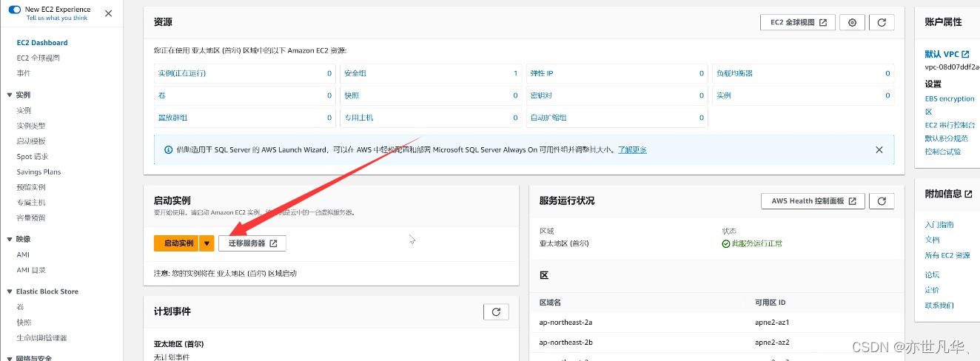Open Tell us what you think link
The height and width of the screenshot is (361, 980).
[57, 18]
